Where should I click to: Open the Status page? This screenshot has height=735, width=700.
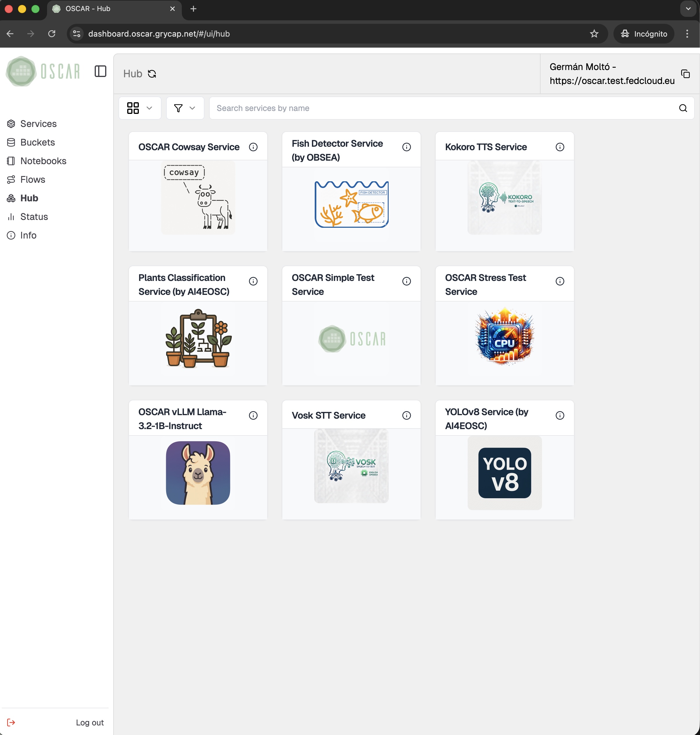pos(34,216)
